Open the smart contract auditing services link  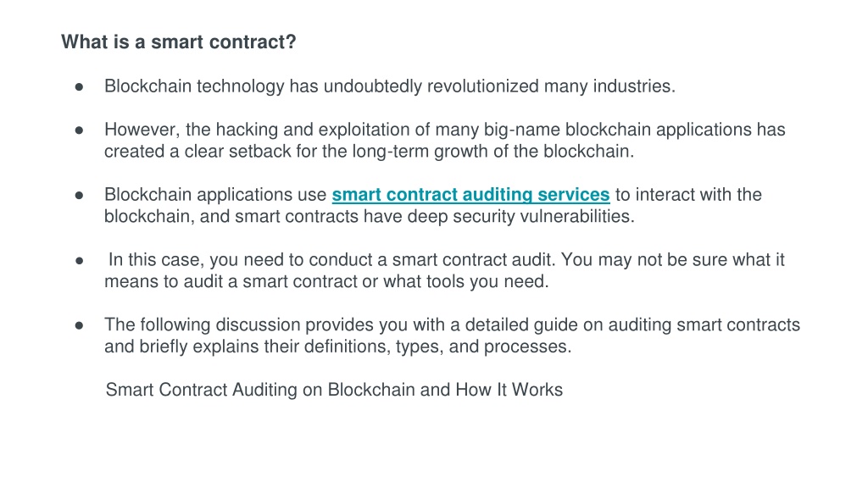point(470,195)
